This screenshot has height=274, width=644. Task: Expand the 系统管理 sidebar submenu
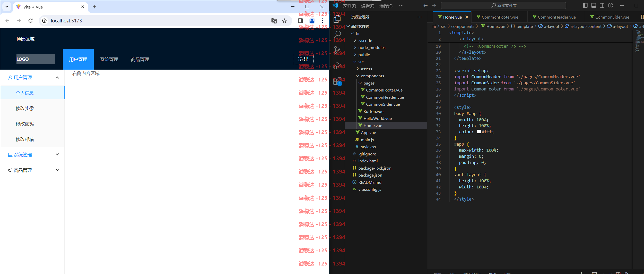point(32,155)
